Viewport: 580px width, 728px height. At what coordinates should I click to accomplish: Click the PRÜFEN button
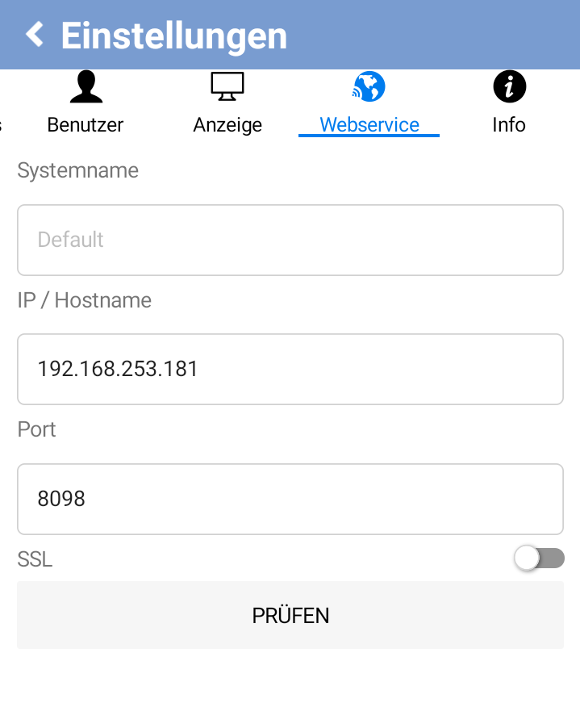[x=290, y=615]
